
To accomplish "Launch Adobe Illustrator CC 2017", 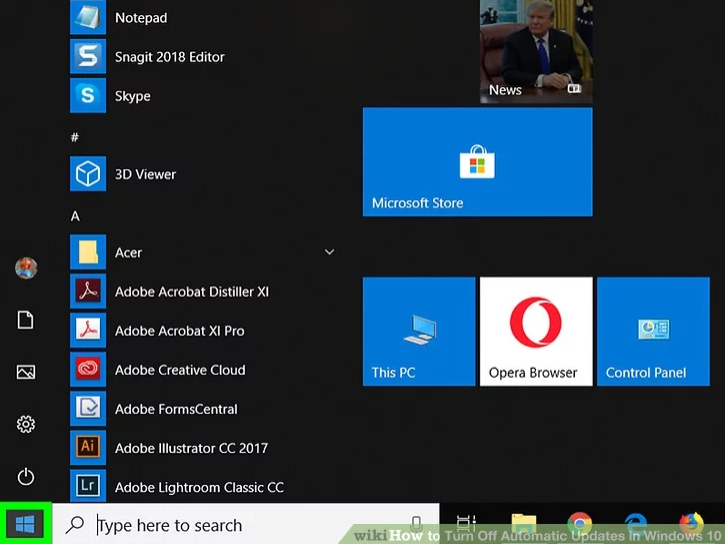I will (x=190, y=448).
